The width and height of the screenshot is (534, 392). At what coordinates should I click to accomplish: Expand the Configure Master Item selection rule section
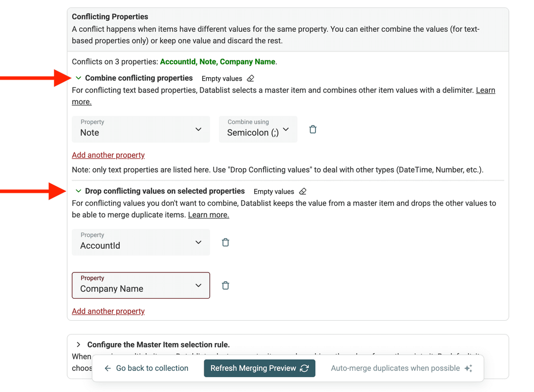click(78, 345)
